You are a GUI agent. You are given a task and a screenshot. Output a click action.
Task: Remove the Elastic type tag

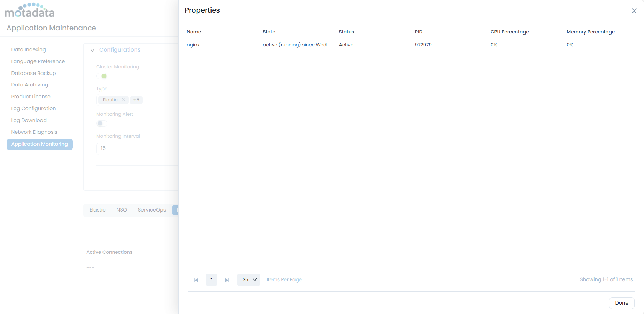(124, 100)
